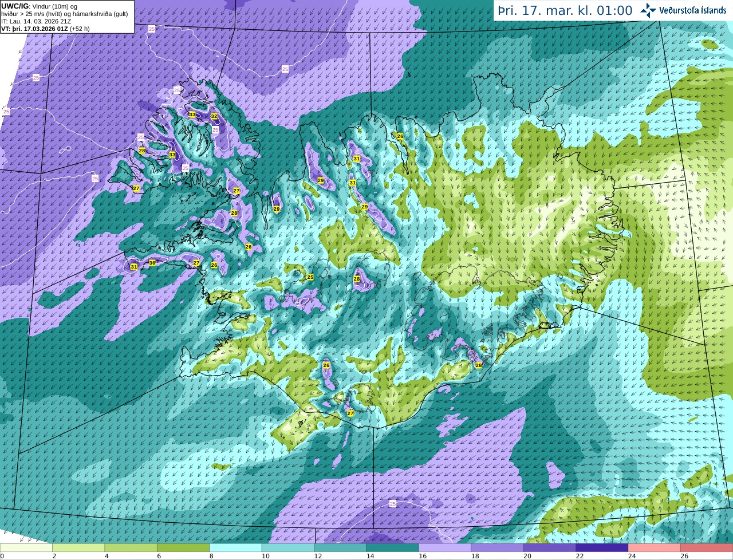
Task: Pick the 14–16 m/s dark teal legend swatch
Action: (393, 547)
